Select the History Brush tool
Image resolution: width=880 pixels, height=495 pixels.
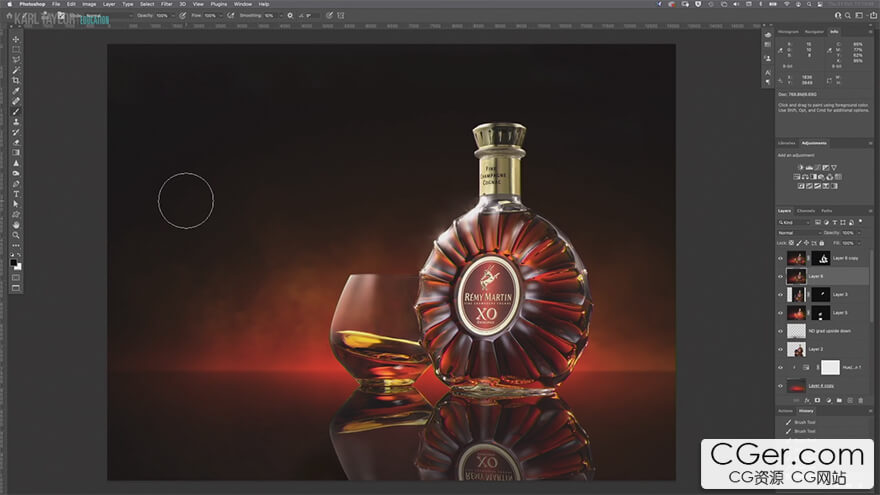(16, 132)
